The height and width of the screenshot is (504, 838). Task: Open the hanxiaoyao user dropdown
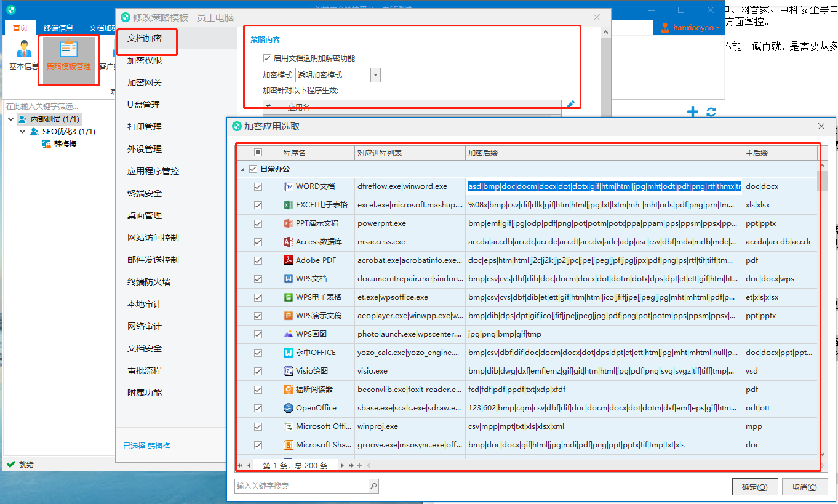[x=690, y=28]
